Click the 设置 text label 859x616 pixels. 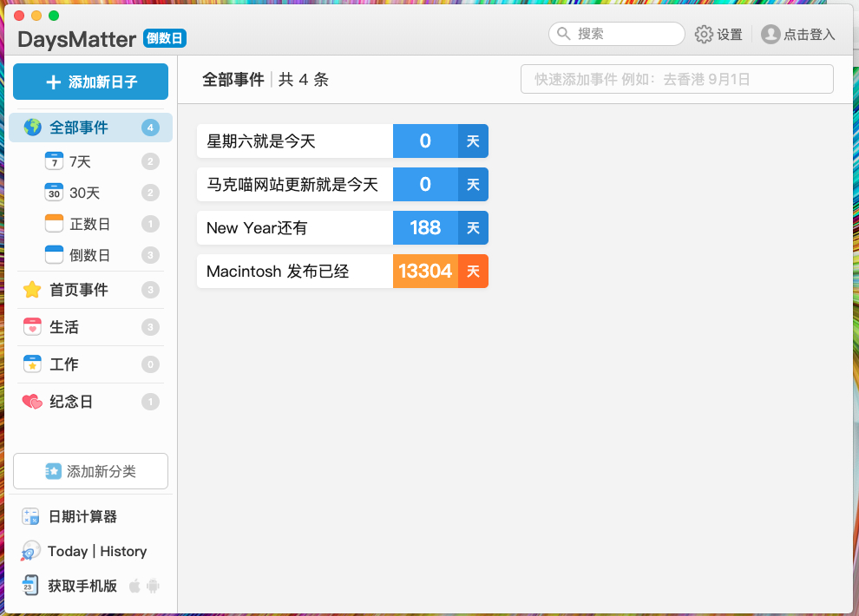730,35
